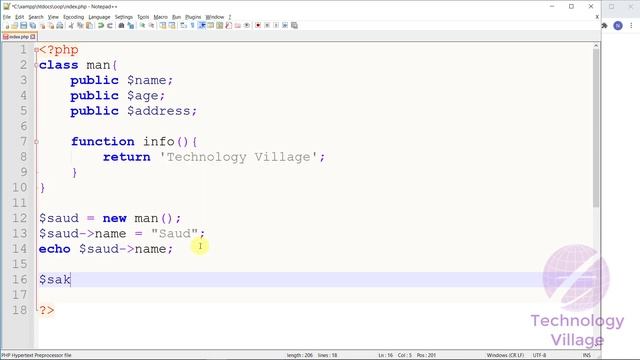The height and width of the screenshot is (360, 640).
Task: Start macro recording with the red button
Action: point(258,26)
